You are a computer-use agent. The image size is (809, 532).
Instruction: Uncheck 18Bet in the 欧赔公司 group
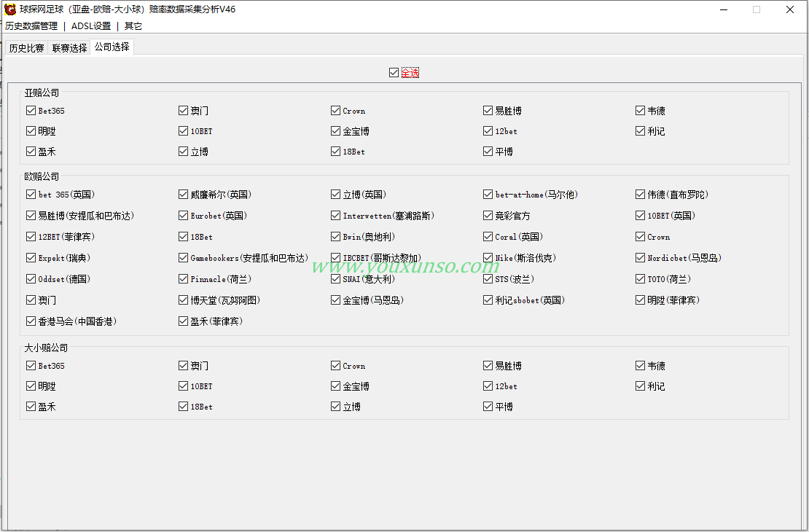click(x=183, y=237)
